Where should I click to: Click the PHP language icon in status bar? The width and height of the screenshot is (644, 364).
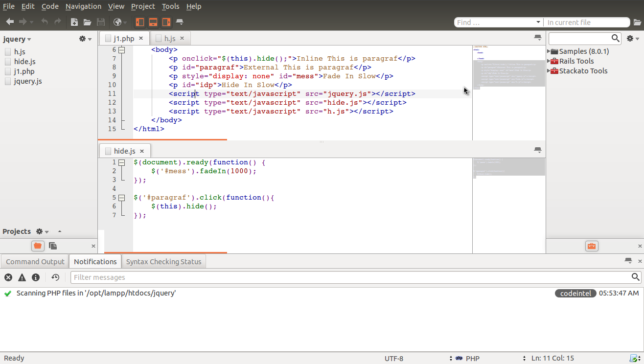pos(459,358)
